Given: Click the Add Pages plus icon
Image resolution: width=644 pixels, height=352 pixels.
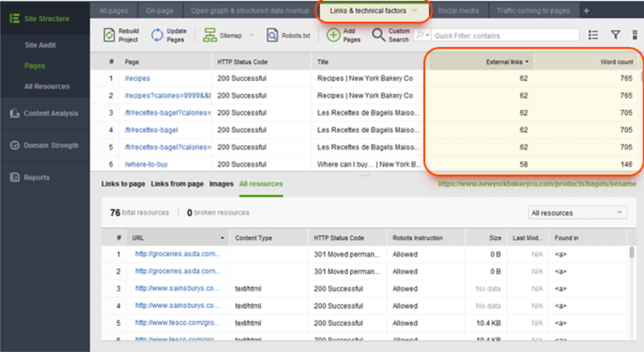Looking at the screenshot, I should 334,35.
